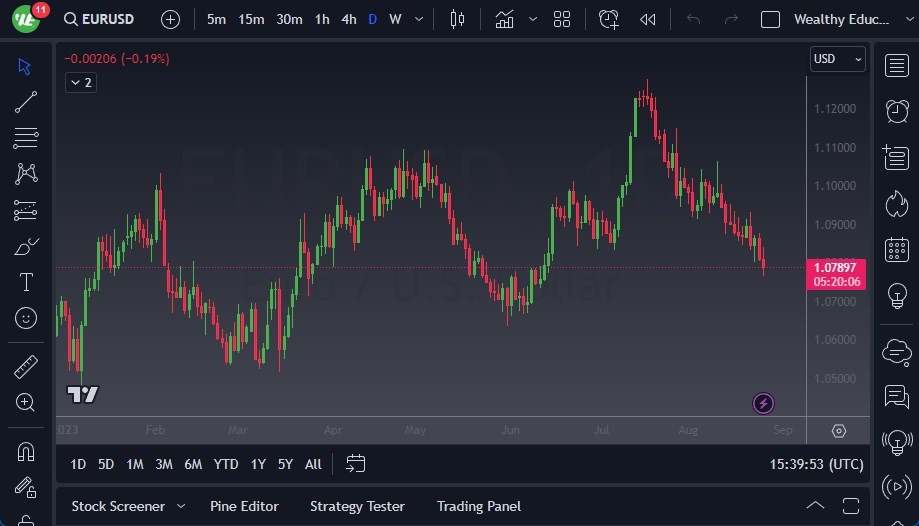Toggle magnet mode on the left toolbar

(26, 451)
